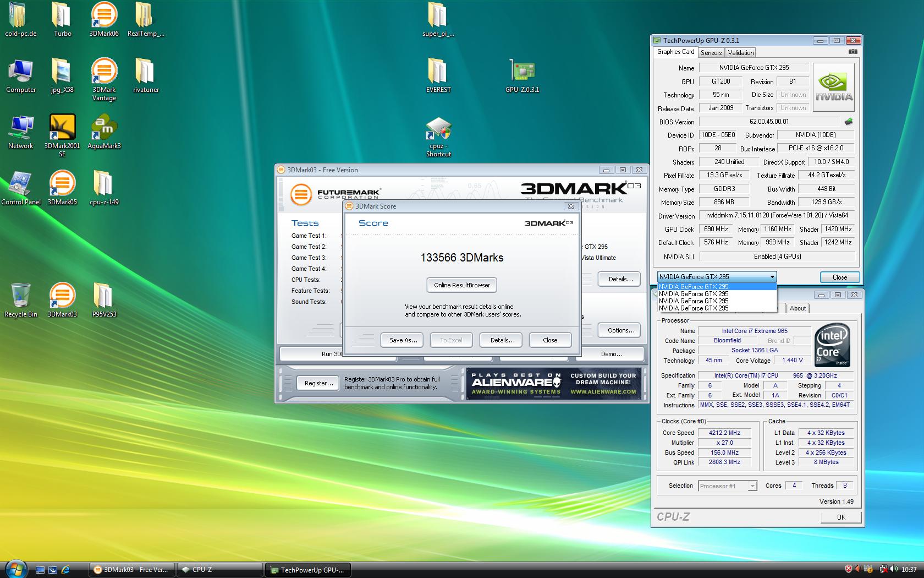Image resolution: width=924 pixels, height=578 pixels.
Task: Open About tab in CPU-Z
Action: [798, 308]
